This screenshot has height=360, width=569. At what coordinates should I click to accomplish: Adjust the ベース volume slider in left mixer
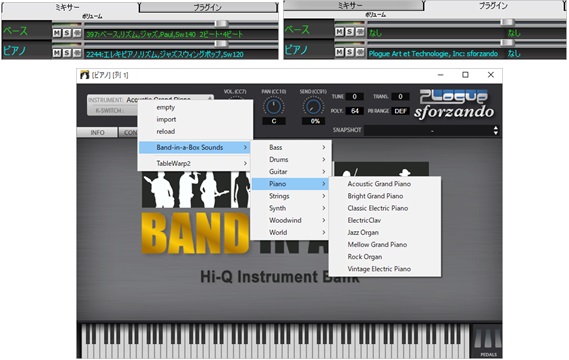click(x=221, y=24)
